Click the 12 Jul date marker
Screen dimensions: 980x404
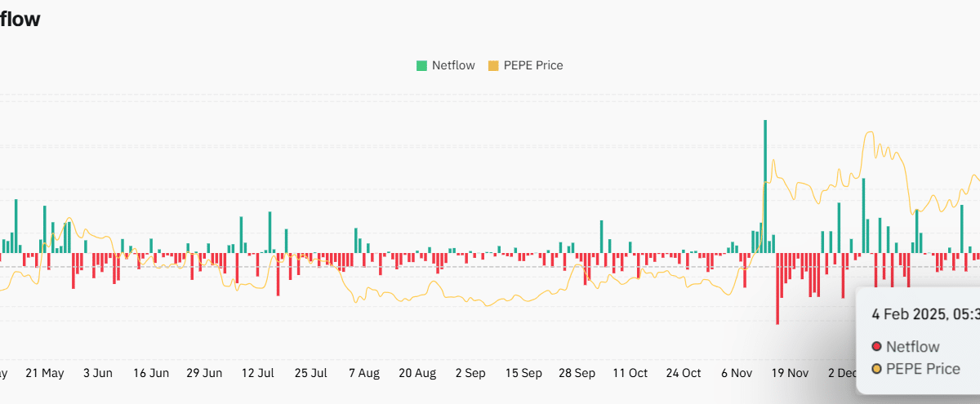coord(257,373)
